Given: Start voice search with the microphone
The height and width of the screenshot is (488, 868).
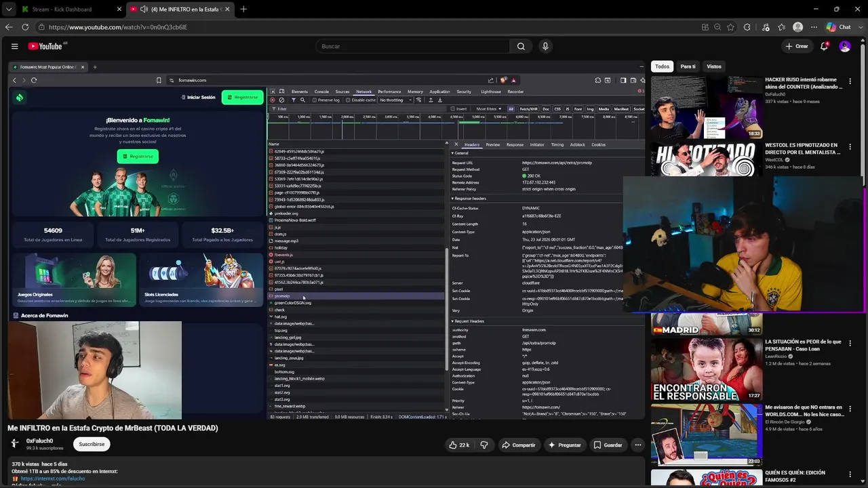Looking at the screenshot, I should click(x=545, y=46).
